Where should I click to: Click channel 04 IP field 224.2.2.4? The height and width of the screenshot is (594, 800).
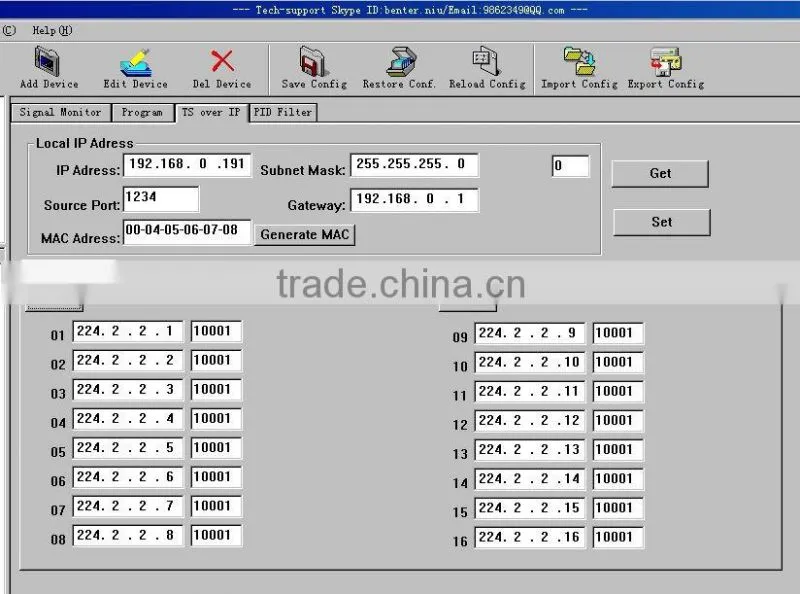(x=128, y=418)
